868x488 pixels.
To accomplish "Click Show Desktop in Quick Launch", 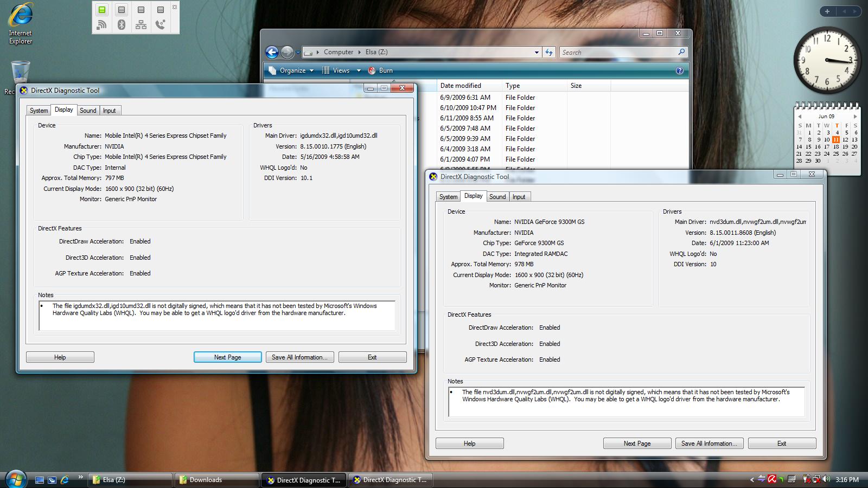I will point(39,480).
